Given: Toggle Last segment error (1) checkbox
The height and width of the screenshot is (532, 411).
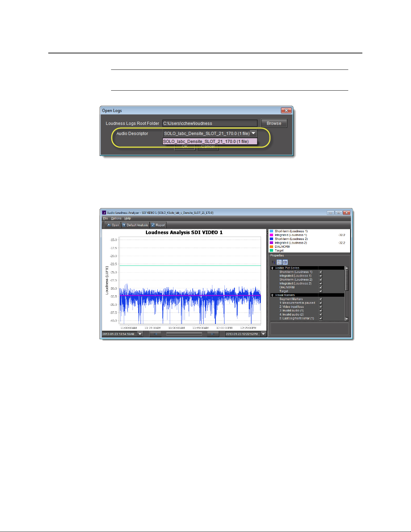Looking at the screenshot, I should tap(321, 319).
